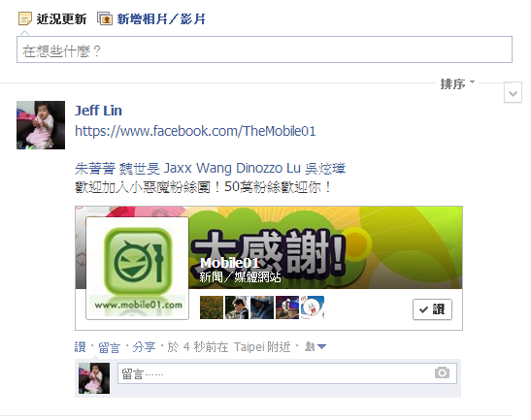Select the 近況更新 status tab
Image resolution: width=531 pixels, height=420 pixels.
coord(61,19)
